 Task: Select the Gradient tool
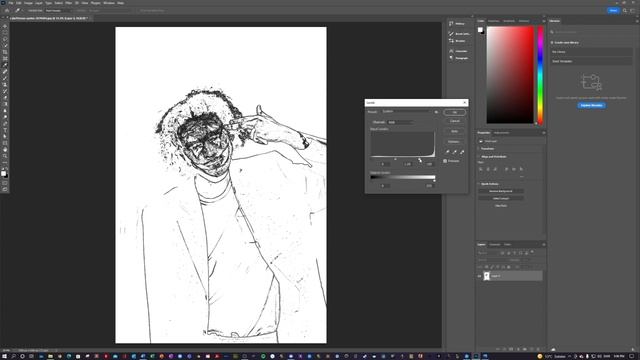[5, 104]
